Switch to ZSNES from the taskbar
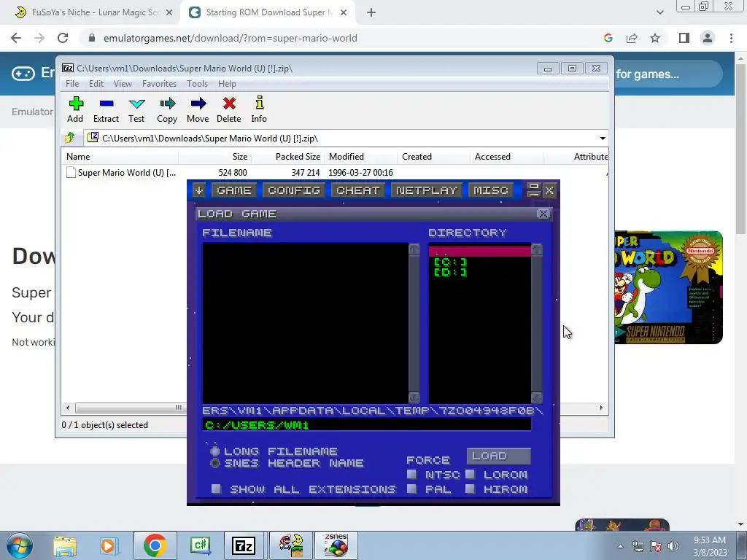 336,545
